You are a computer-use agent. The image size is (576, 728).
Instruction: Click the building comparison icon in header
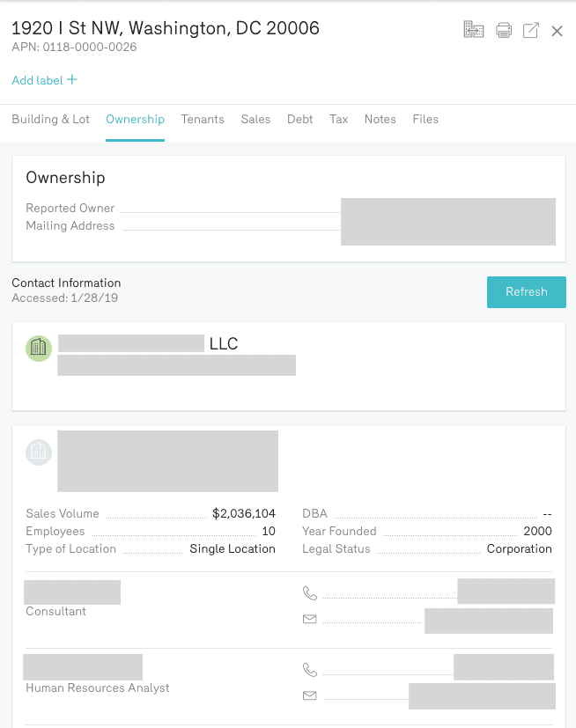[474, 30]
